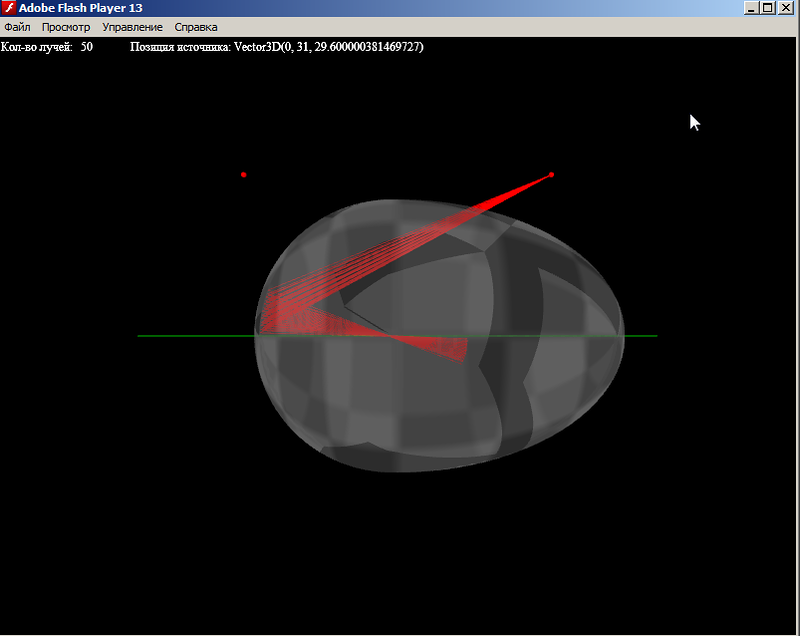This screenshot has width=800, height=636.
Task: Close the Adobe Flash Player window
Action: pyautogui.click(x=786, y=8)
